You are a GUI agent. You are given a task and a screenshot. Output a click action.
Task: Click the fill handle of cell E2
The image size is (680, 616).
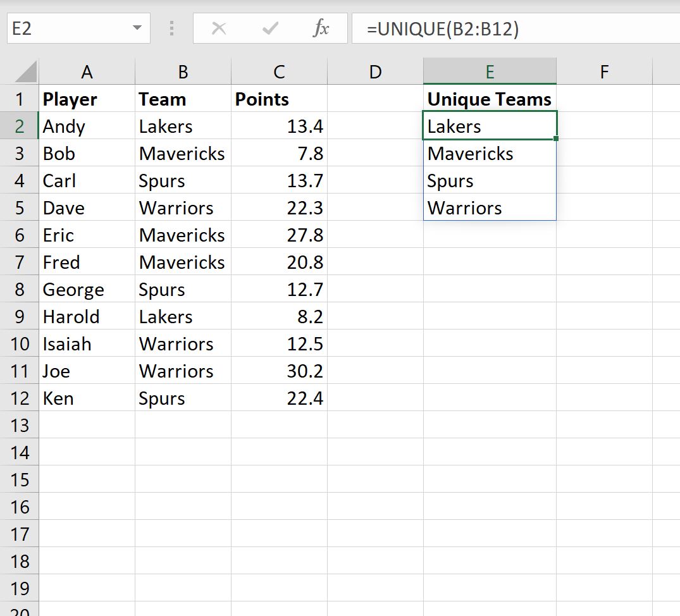pos(556,139)
